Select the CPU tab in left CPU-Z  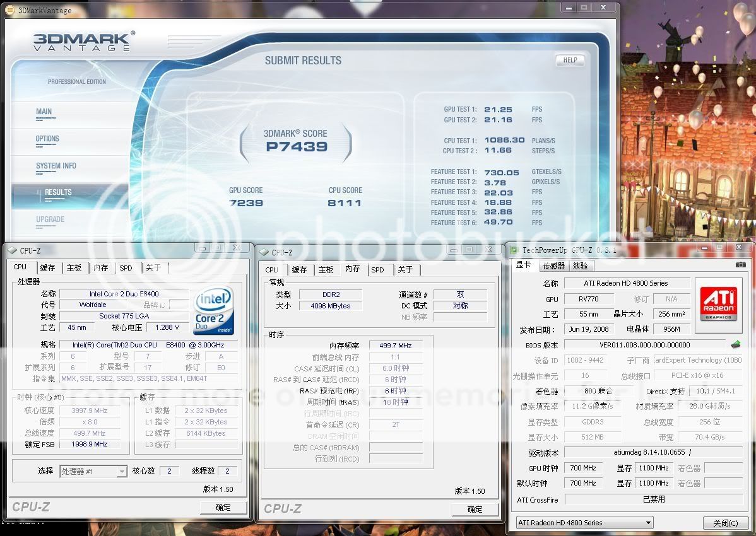[20, 267]
